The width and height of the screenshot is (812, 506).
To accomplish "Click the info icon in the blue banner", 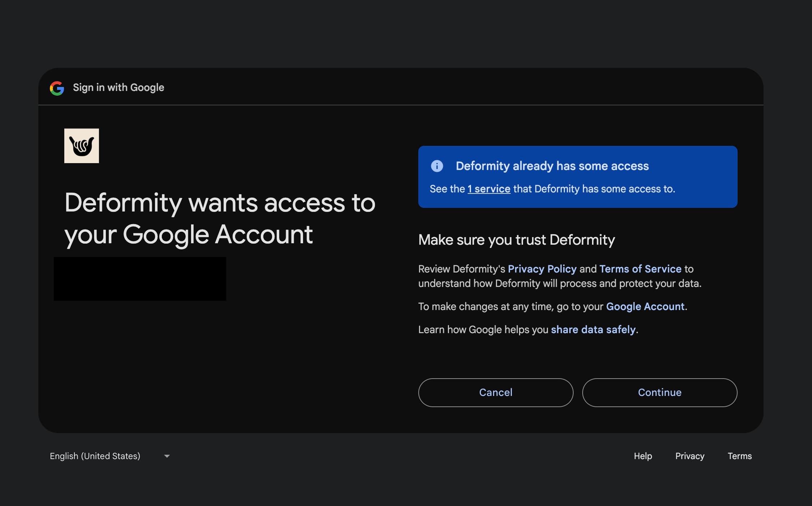I will [x=437, y=166].
